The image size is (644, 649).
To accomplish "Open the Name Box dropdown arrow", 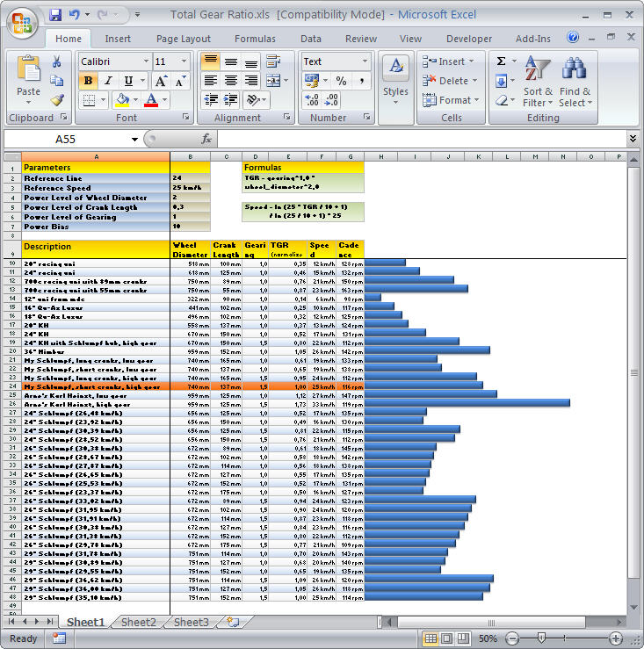I will point(135,139).
